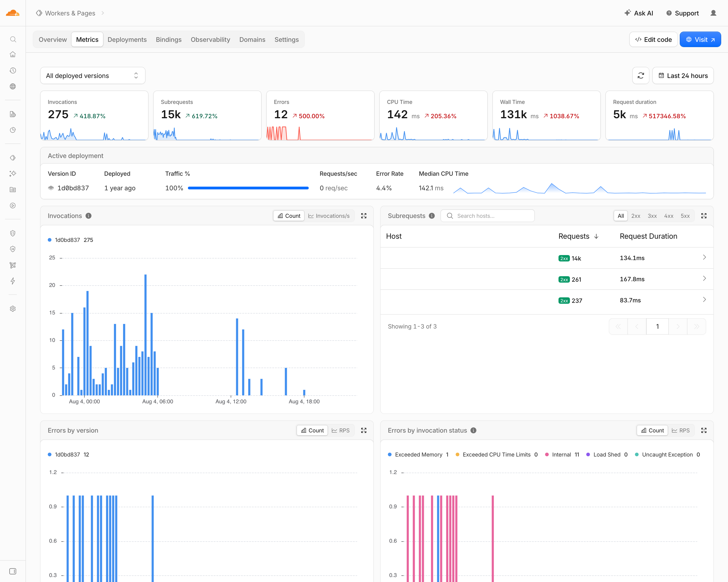Click Traffic 100% progress bar
This screenshot has height=582, width=728.
click(248, 188)
